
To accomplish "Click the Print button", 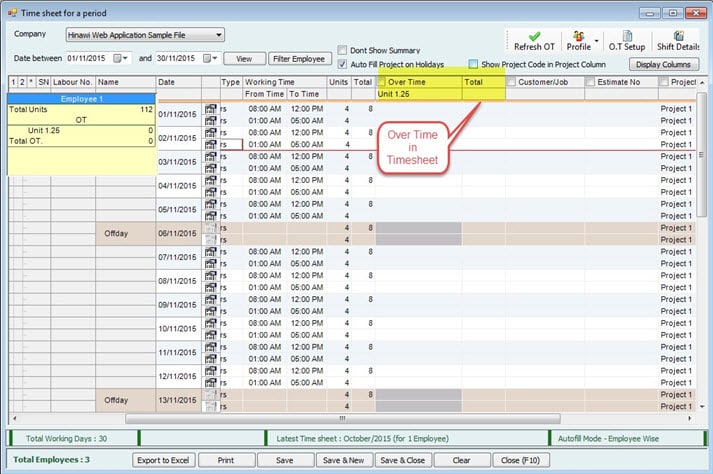I will click(226, 460).
